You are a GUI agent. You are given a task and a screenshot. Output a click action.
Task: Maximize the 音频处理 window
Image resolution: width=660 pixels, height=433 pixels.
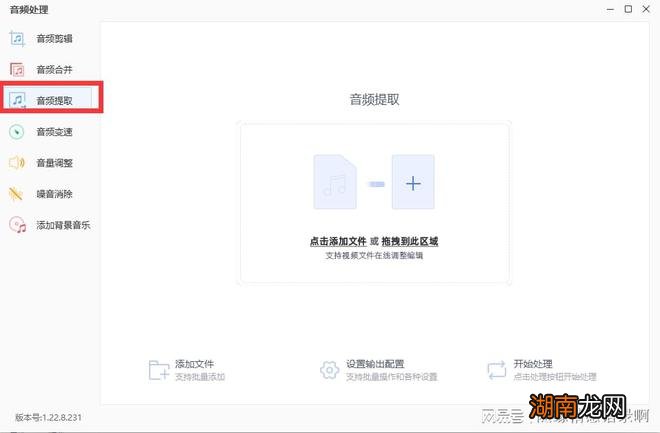628,9
